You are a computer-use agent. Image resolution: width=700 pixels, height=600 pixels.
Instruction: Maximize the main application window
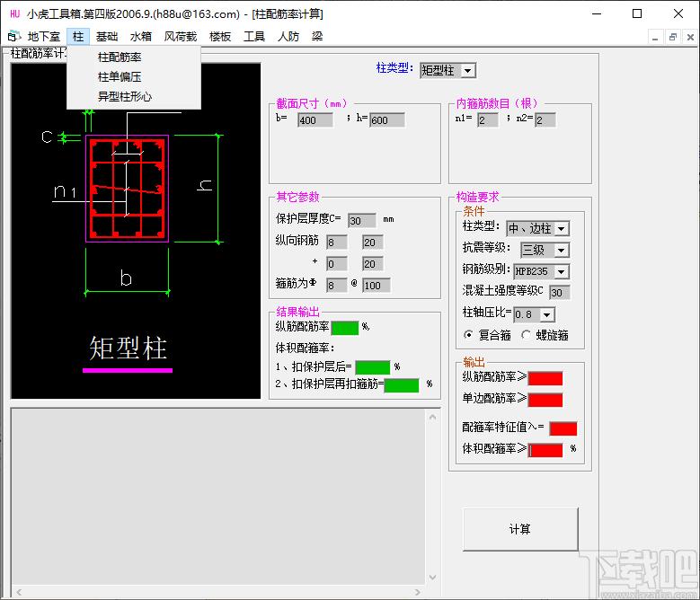click(x=637, y=13)
